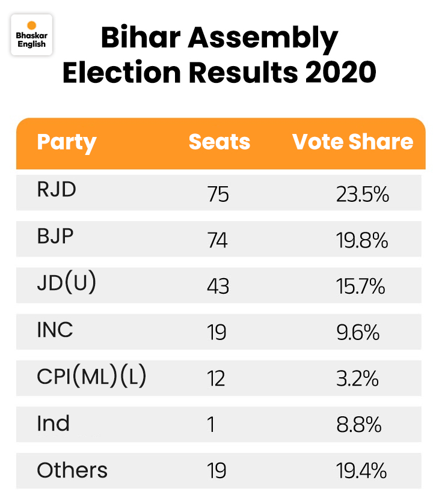Click the 23.5% vote share value

pos(363,195)
